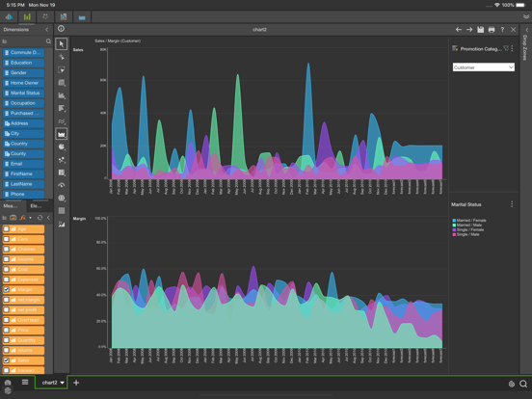Check the Cost measure checkbox
Image resolution: width=532 pixels, height=399 pixels.
(x=6, y=270)
